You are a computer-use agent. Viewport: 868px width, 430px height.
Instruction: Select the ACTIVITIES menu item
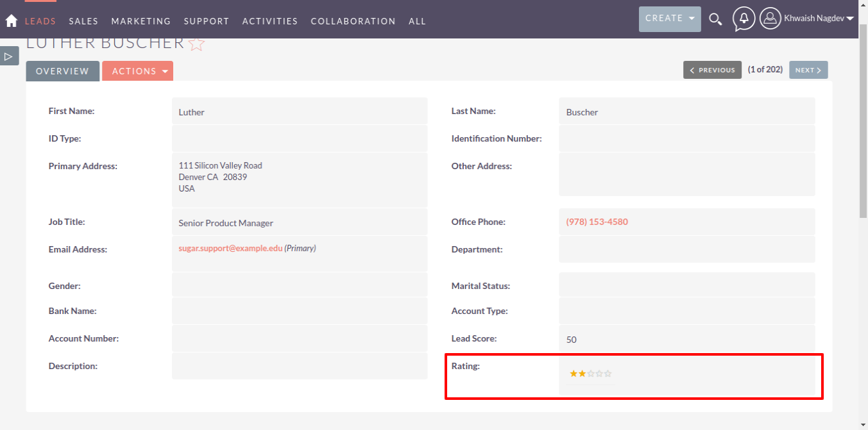coord(269,21)
